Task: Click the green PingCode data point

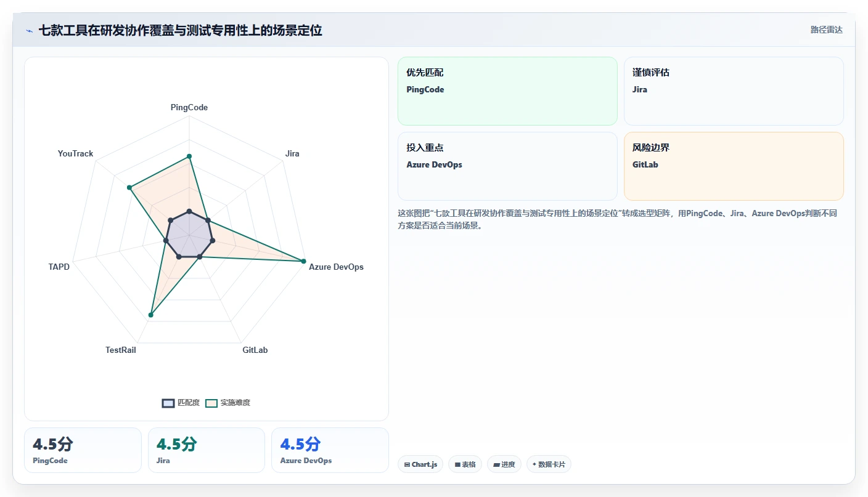Action: pyautogui.click(x=189, y=156)
